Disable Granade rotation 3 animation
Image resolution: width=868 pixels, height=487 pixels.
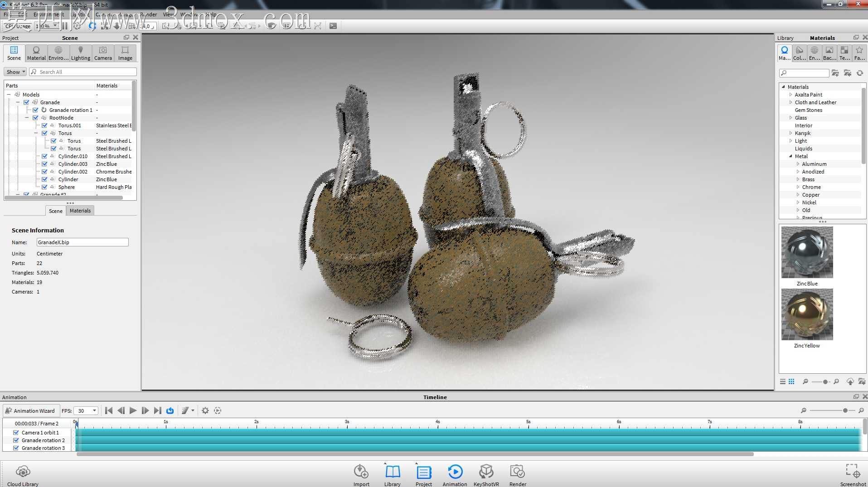[x=16, y=448]
